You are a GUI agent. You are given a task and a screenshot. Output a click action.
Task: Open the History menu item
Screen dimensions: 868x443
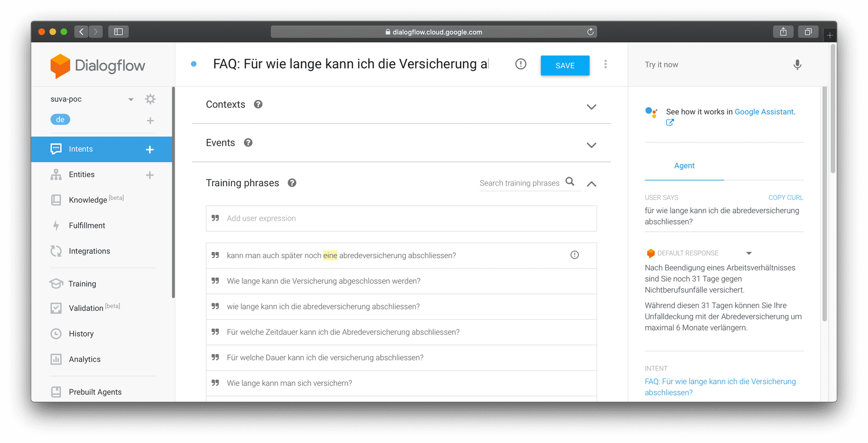(81, 334)
